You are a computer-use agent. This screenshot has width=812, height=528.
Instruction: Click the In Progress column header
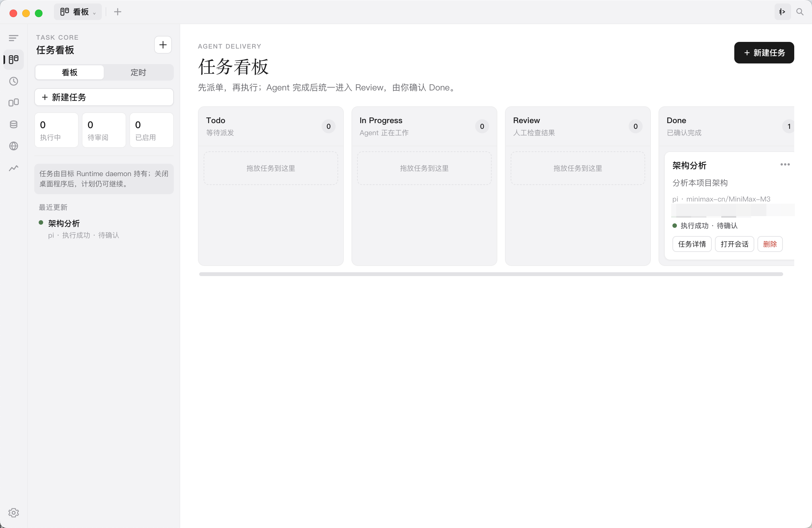(x=424, y=126)
